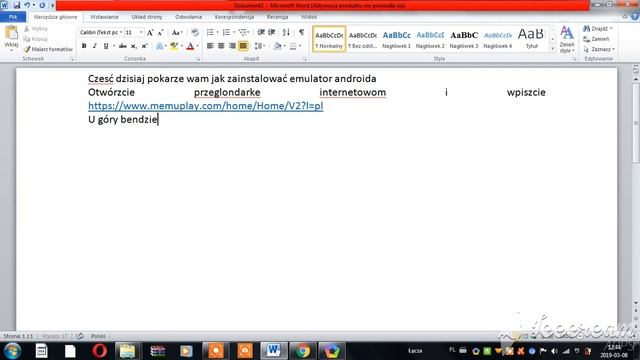Open the Plik file tab
The width and height of the screenshot is (640, 360).
click(13, 17)
